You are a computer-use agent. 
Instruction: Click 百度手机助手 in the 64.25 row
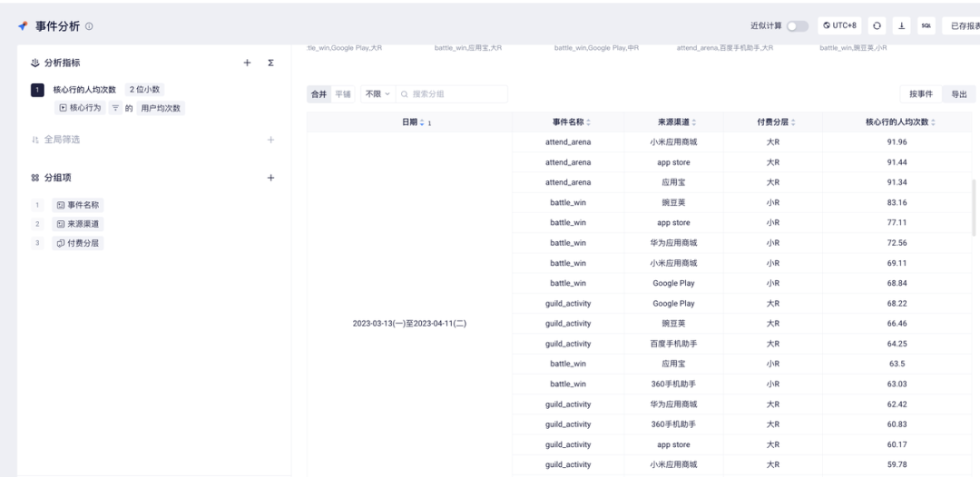[673, 344]
